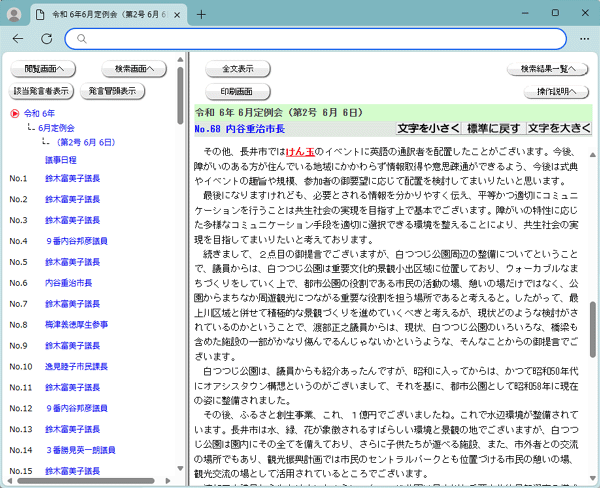Select (第2号 6月 6日) tree entry
The height and width of the screenshot is (488, 600).
click(x=85, y=142)
